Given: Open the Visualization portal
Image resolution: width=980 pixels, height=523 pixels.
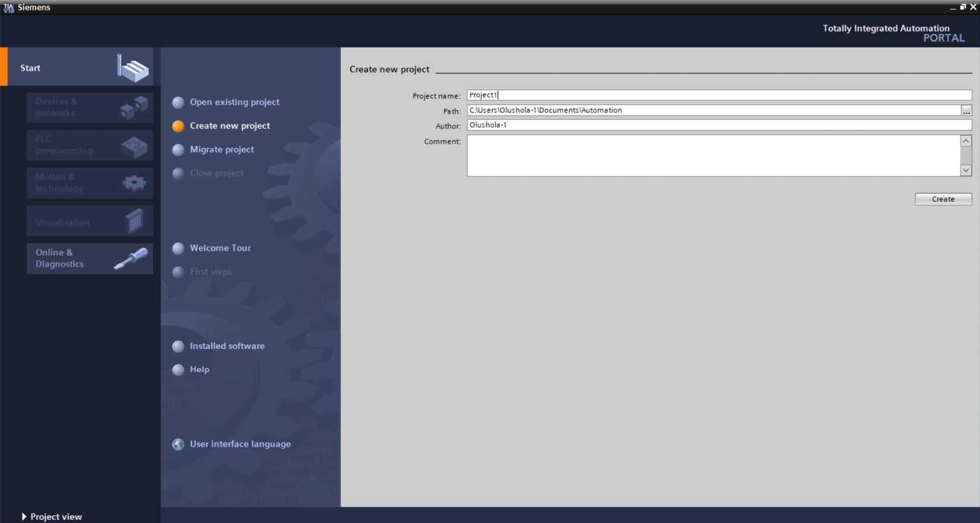Looking at the screenshot, I should click(x=90, y=221).
